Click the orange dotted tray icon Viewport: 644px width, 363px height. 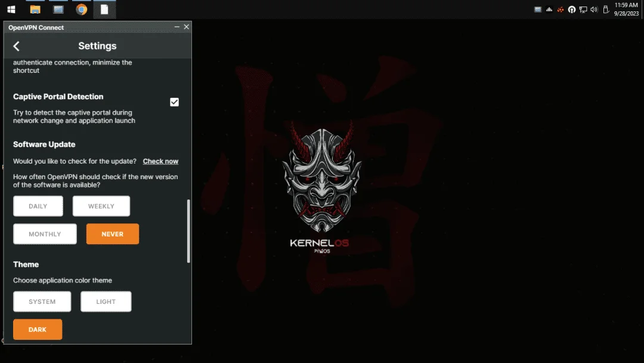(560, 10)
